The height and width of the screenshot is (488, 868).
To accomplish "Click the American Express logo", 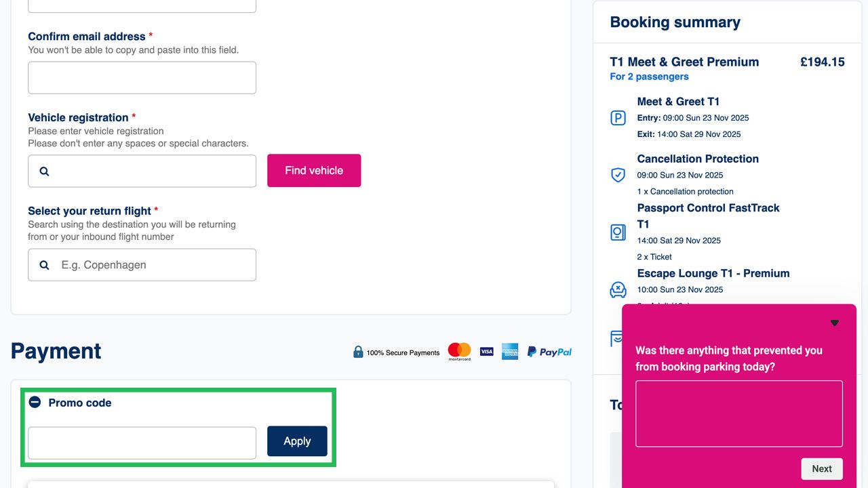I will tap(510, 351).
